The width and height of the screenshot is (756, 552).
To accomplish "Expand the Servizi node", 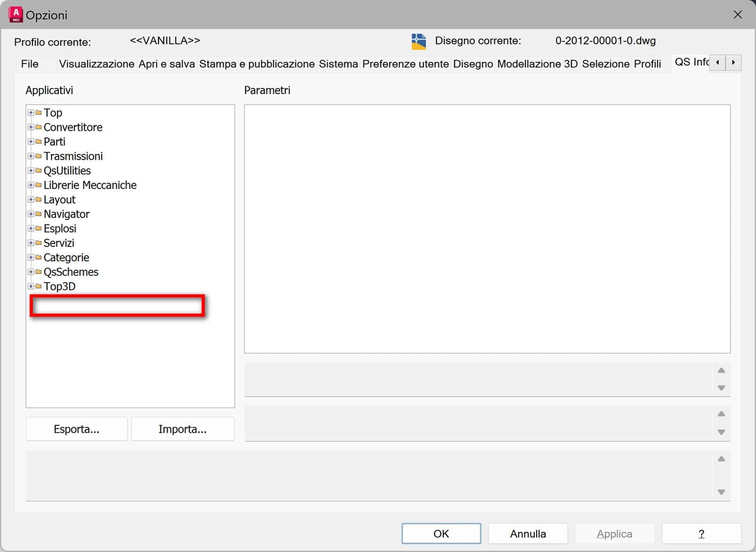I will click(31, 243).
